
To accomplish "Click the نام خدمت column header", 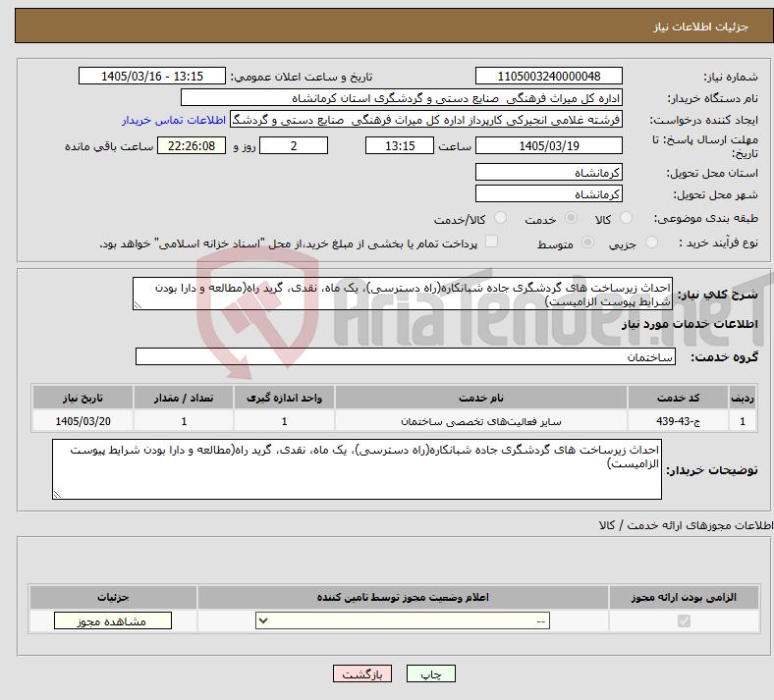I will coord(481,398).
